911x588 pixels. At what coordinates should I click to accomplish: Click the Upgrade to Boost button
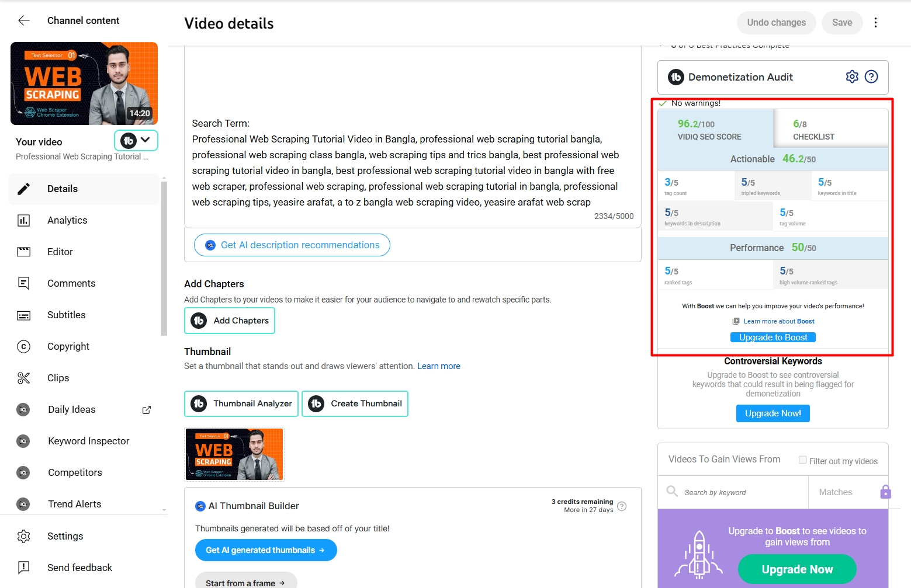click(773, 338)
